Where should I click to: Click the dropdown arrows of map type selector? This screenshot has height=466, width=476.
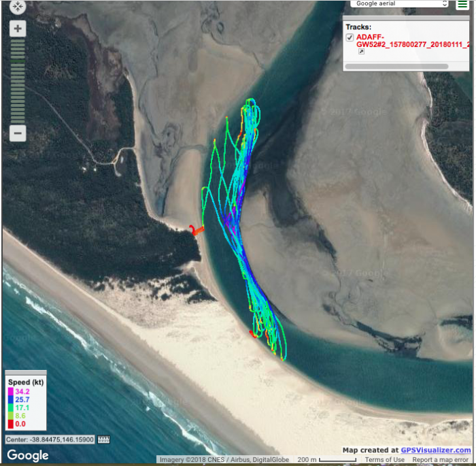(x=445, y=3)
